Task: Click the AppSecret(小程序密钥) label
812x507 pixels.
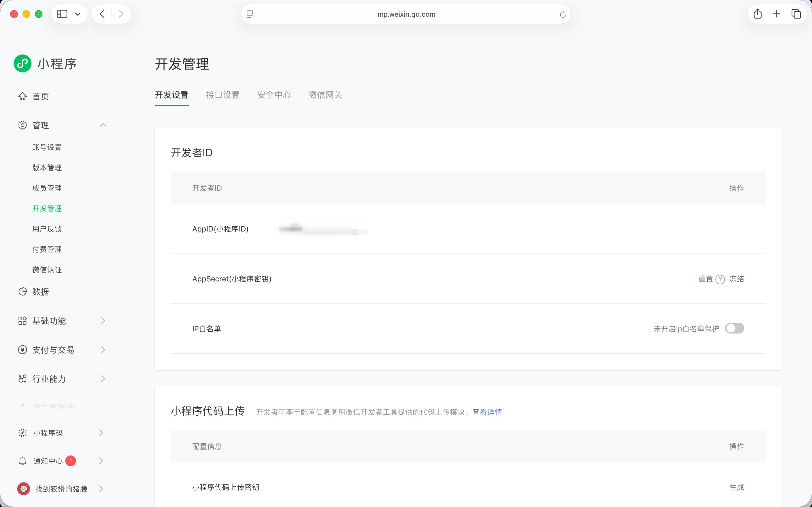Action: click(232, 279)
